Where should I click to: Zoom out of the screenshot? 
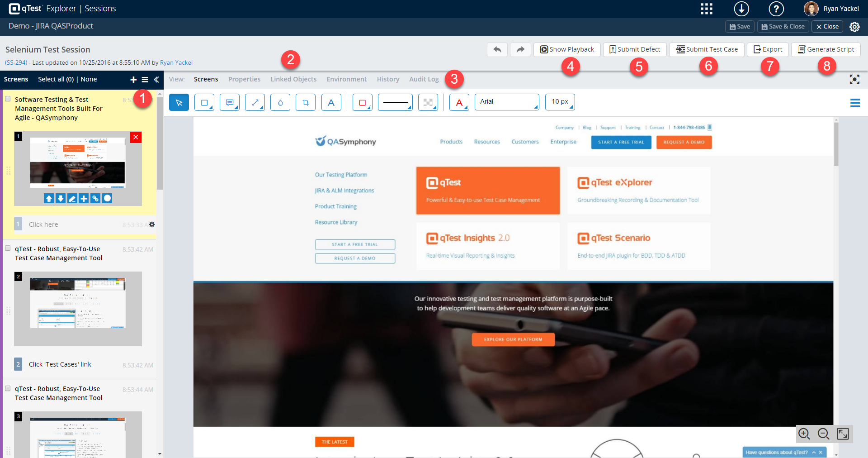click(x=824, y=434)
